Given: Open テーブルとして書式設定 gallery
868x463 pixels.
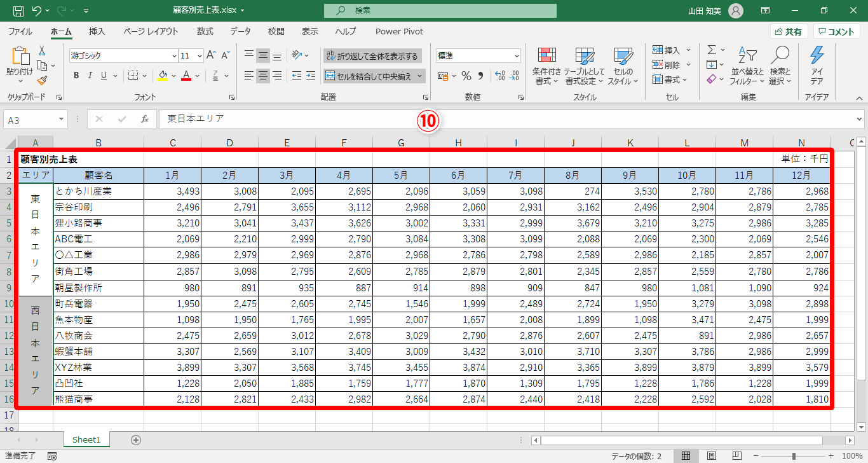Looking at the screenshot, I should click(x=585, y=66).
